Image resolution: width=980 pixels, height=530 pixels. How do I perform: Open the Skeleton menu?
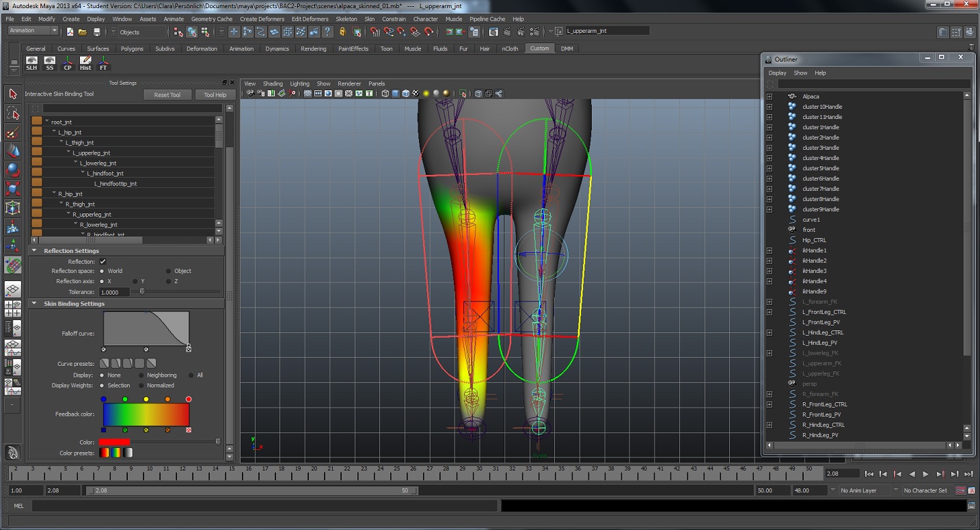click(346, 18)
